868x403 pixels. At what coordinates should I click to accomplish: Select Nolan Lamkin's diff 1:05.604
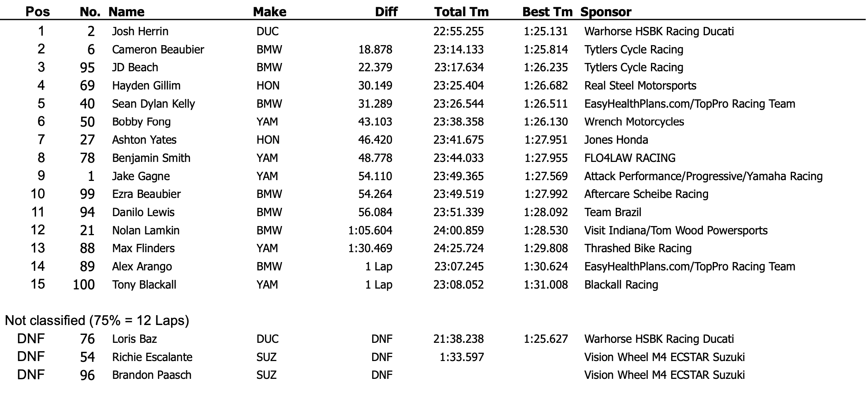[370, 230]
